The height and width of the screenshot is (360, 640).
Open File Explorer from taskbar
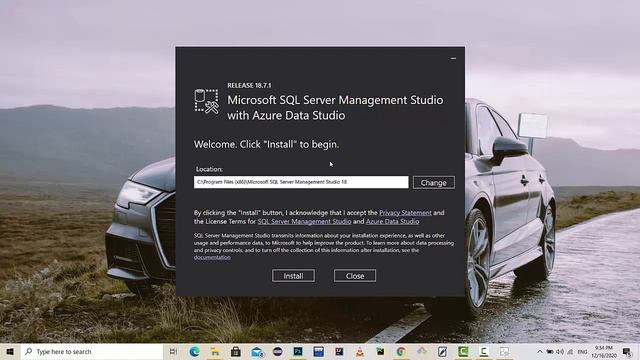click(215, 351)
